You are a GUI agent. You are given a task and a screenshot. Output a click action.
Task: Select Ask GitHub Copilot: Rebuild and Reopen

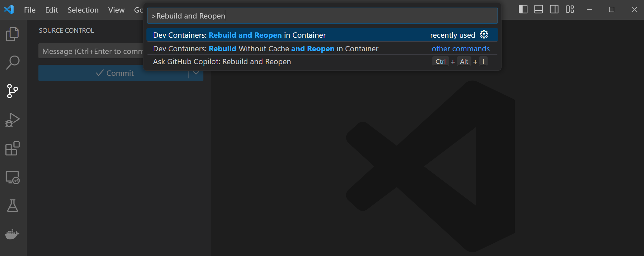(322, 62)
